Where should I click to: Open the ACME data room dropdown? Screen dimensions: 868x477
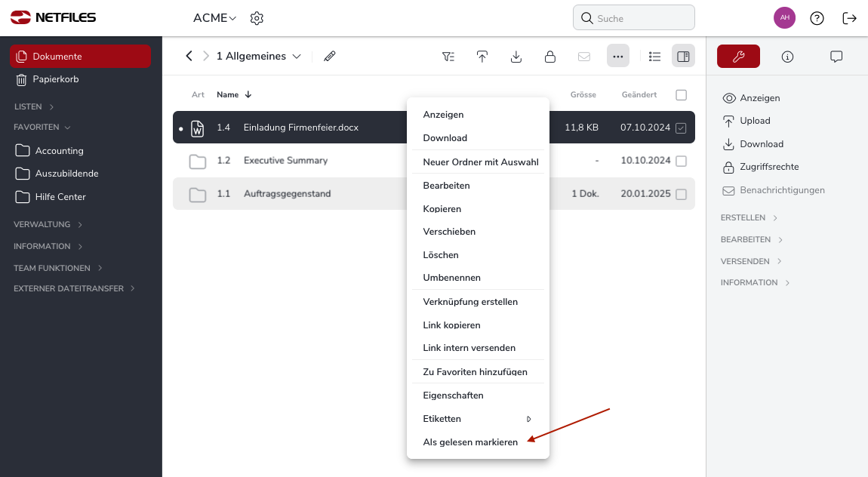pyautogui.click(x=215, y=18)
